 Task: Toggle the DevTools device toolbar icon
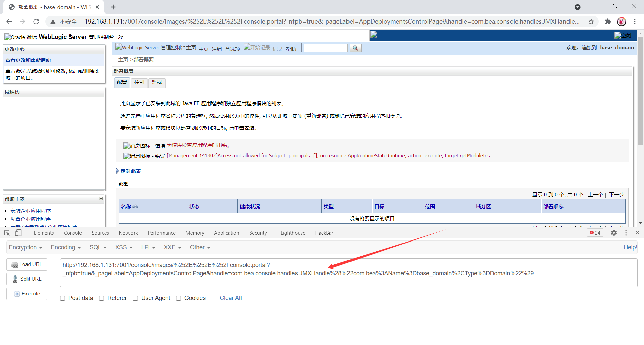tap(18, 233)
